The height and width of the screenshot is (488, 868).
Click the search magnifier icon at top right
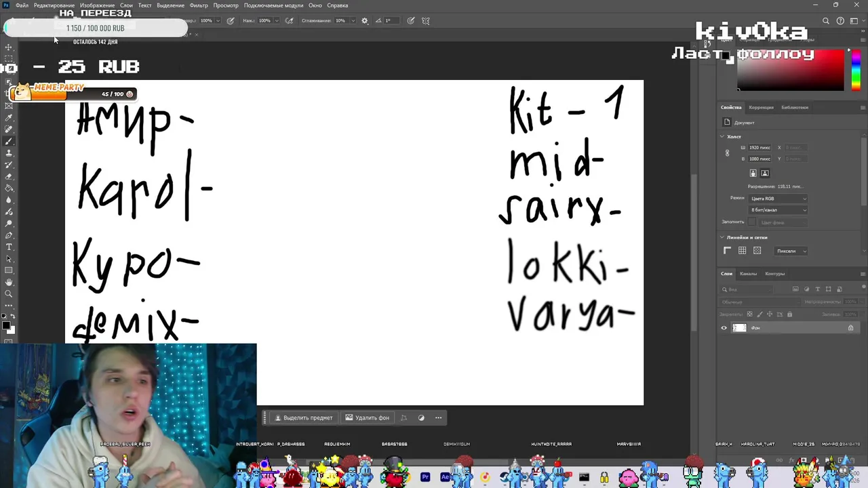(x=826, y=21)
